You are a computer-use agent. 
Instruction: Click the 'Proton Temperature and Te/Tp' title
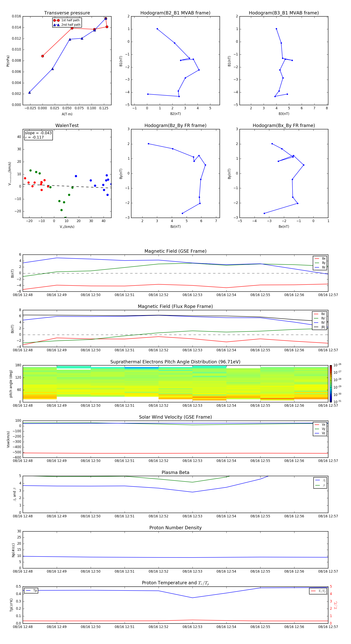point(175,583)
